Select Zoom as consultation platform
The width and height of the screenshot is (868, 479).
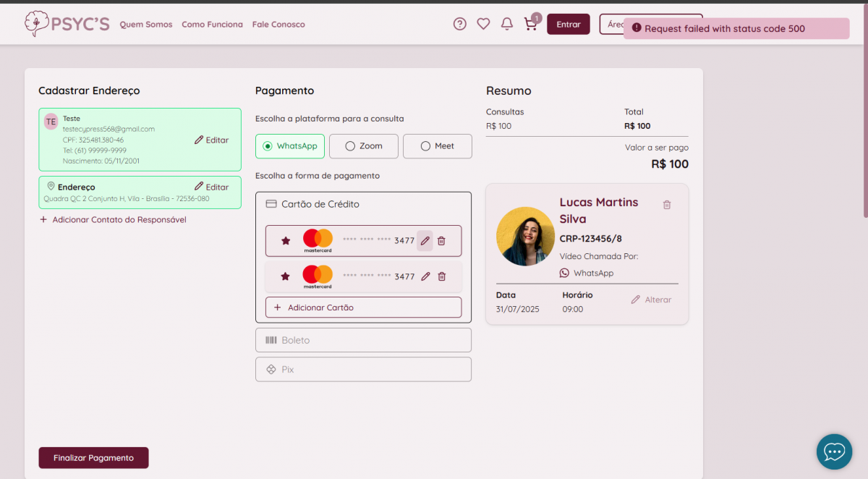[x=363, y=146]
